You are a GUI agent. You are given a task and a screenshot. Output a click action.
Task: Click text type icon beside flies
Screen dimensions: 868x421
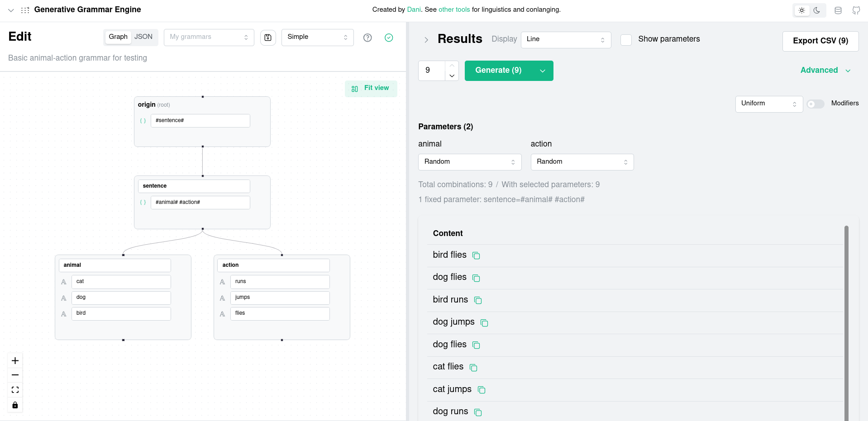(223, 314)
